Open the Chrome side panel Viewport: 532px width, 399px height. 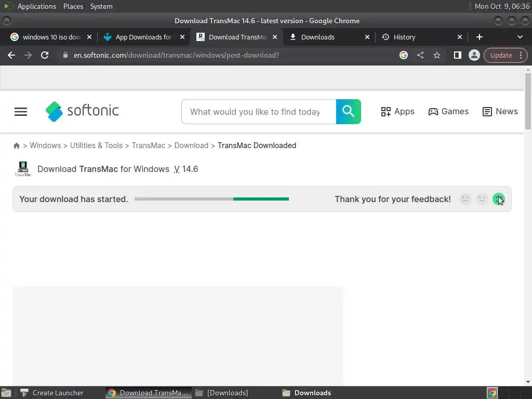pyautogui.click(x=457, y=55)
